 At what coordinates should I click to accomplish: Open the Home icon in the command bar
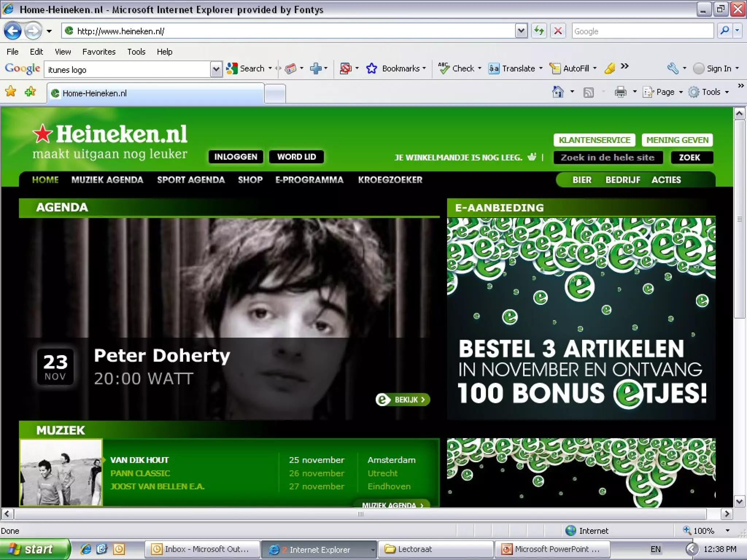pos(558,92)
